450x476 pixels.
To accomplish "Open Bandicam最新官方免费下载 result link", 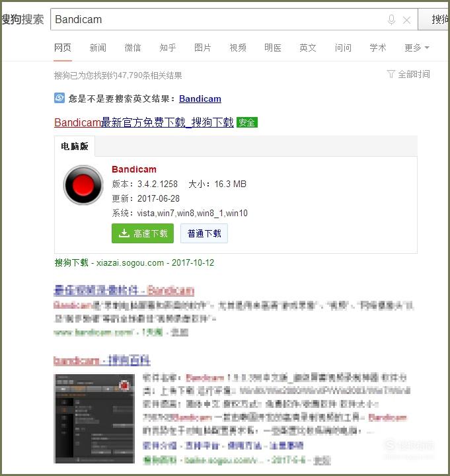I will click(144, 122).
